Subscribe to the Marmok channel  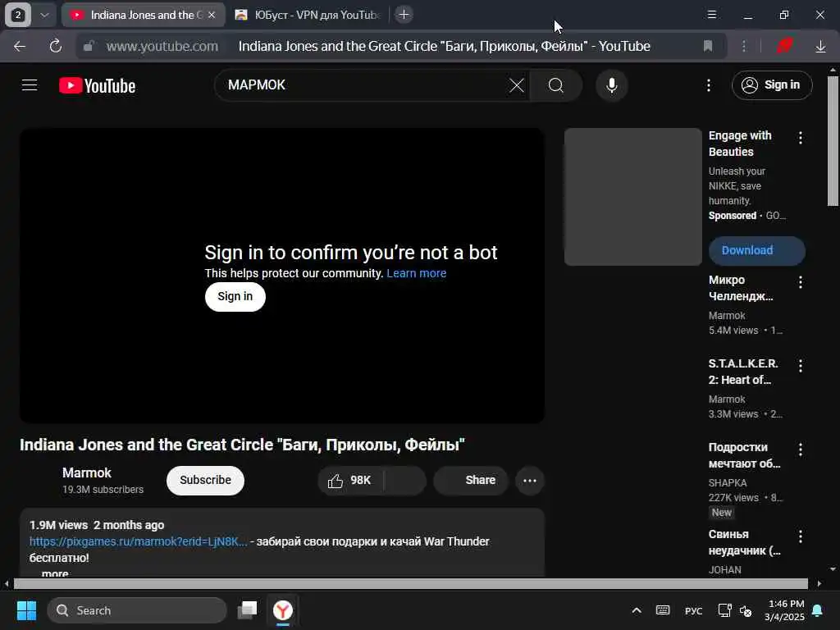205,481
